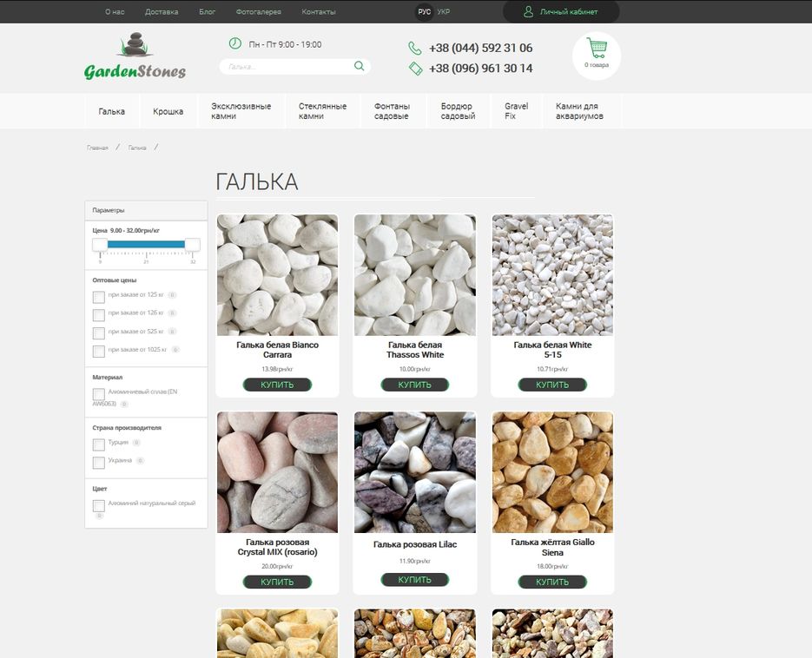This screenshot has width=812, height=658.
Task: Open the Bianco Carrara pebble photo
Action: point(278,275)
